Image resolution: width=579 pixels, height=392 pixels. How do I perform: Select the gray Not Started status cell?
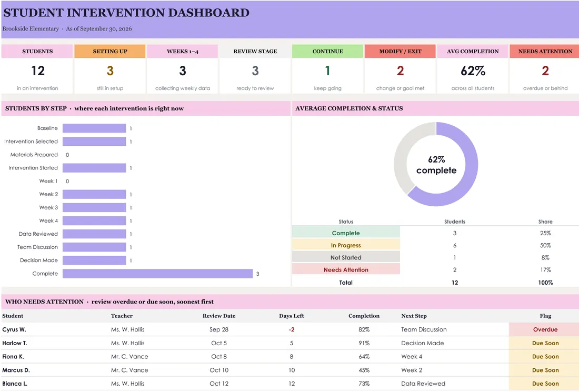pos(346,257)
